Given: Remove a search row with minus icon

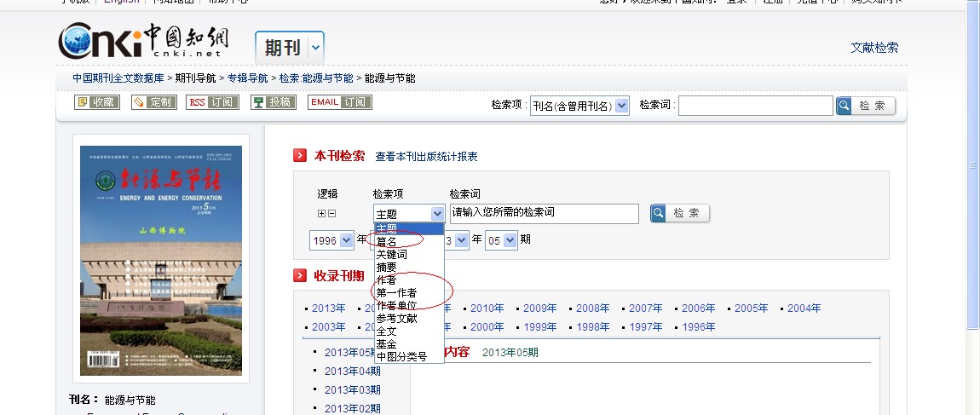Looking at the screenshot, I should (x=331, y=214).
